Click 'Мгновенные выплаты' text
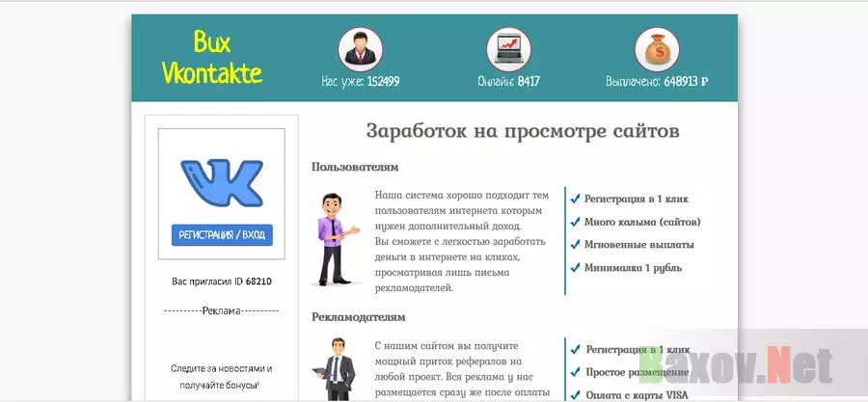 click(639, 245)
